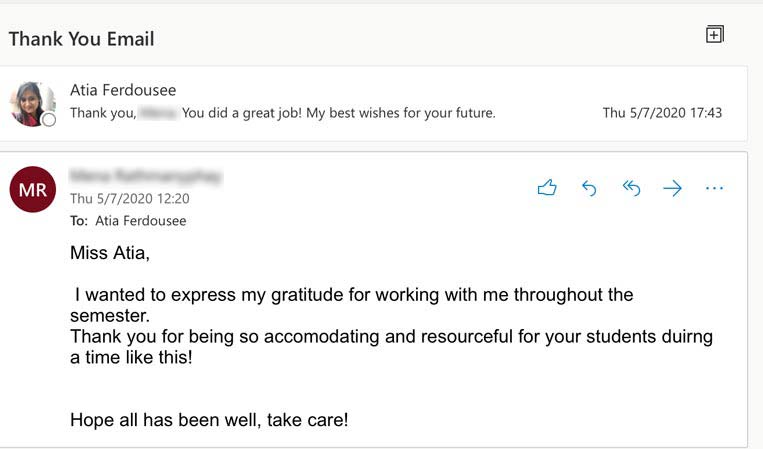The height and width of the screenshot is (449, 763).
Task: Click the Reply arrow icon
Action: [589, 188]
